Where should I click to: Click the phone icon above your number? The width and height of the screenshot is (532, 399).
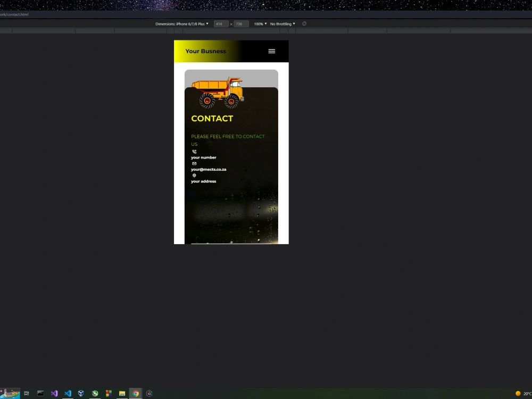(194, 152)
